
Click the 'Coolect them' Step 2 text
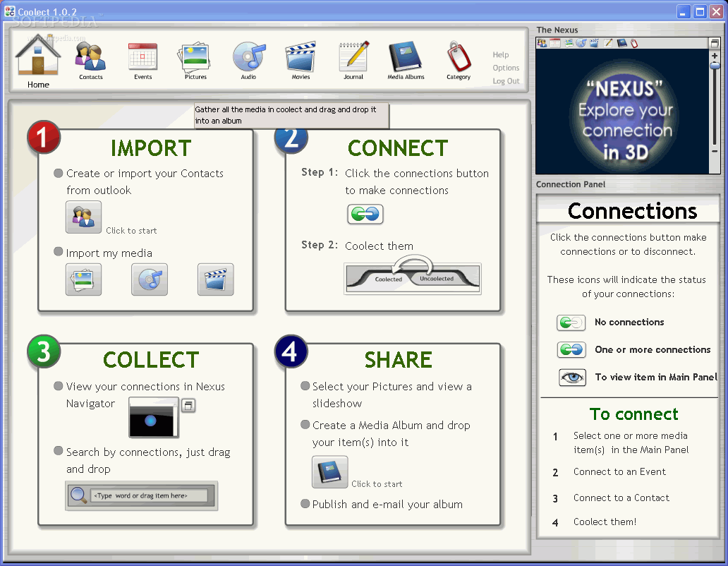379,246
